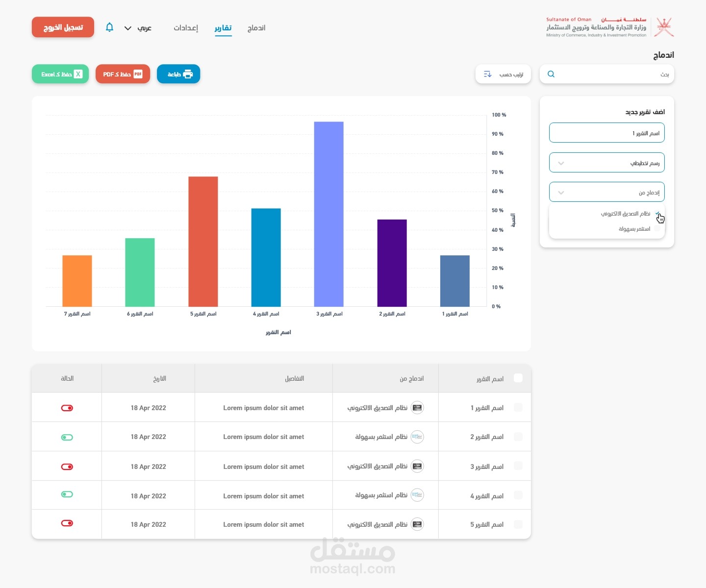706x588 pixels.
Task: Check the checkbox for report 3 row
Action: (x=518, y=466)
